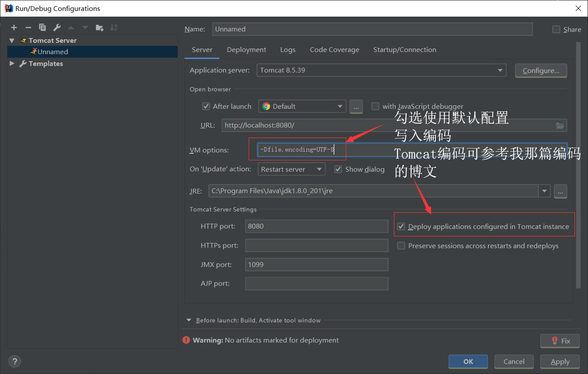The image size is (588, 374).
Task: Click the Apply button
Action: [560, 361]
